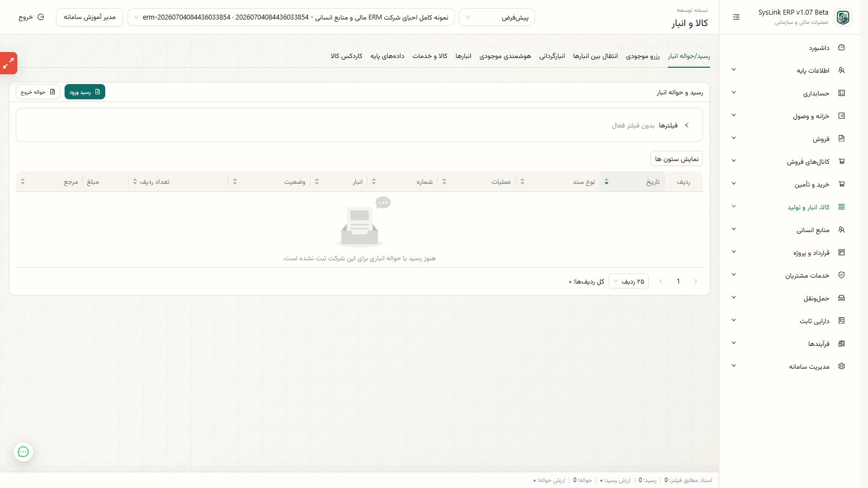This screenshot has height=488, width=868.
Task: Click the 'بدون فیلتر فعال' text
Action: coord(633,126)
